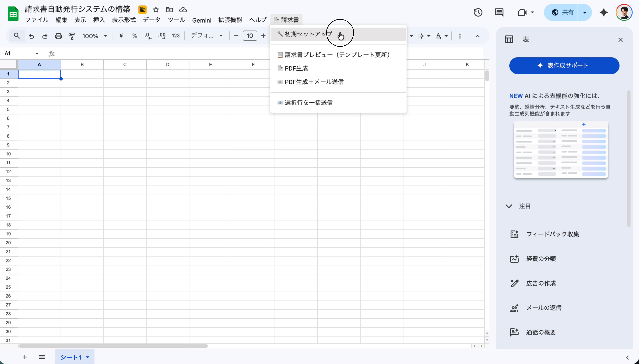This screenshot has width=639, height=364.
Task: Add a new sheet with plus button
Action: (24, 357)
